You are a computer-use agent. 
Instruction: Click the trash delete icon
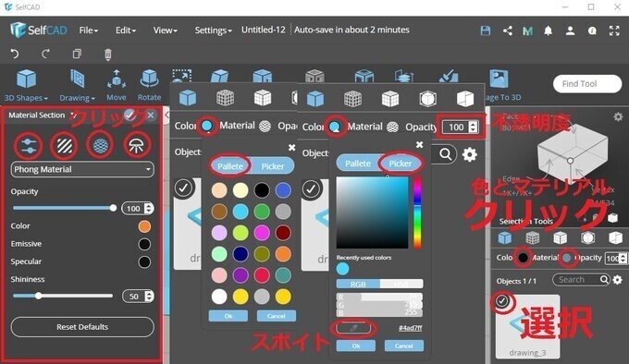(x=108, y=55)
